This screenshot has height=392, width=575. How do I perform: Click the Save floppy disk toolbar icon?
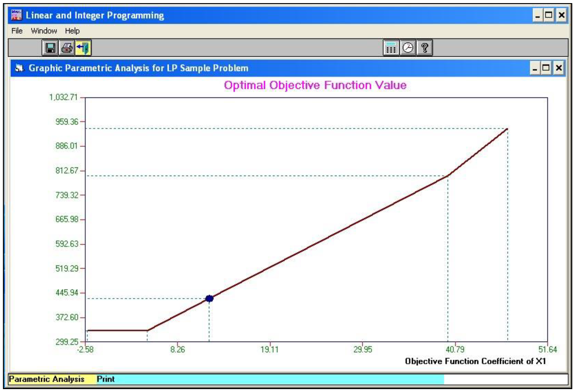[x=50, y=48]
